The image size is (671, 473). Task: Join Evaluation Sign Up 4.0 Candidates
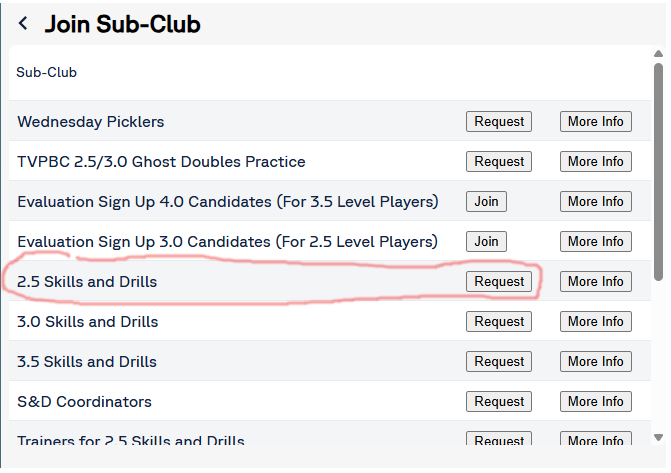click(486, 202)
